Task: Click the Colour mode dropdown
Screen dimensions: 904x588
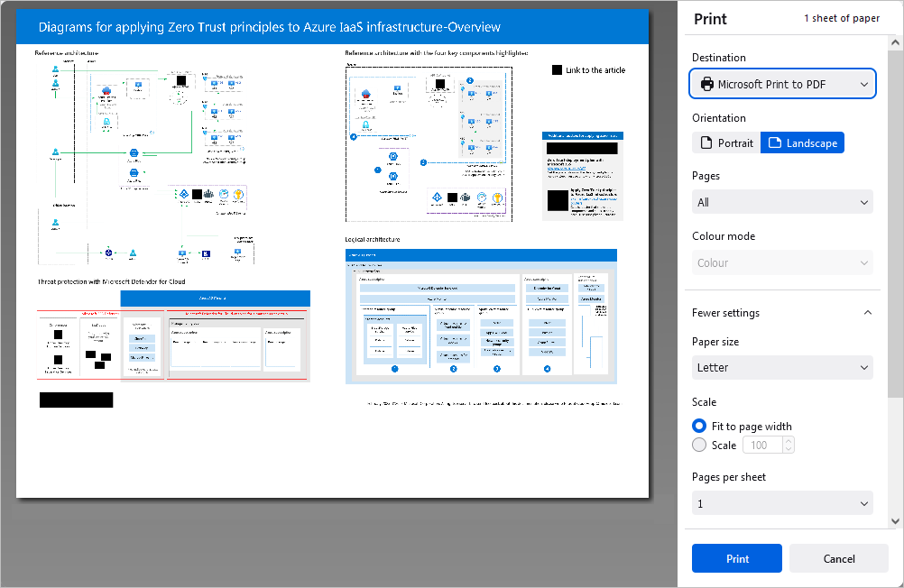Action: 782,263
